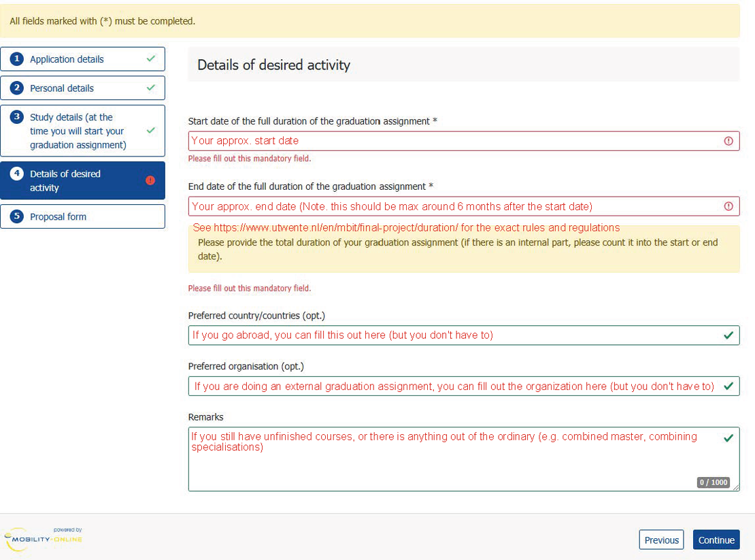Click the end date error warning icon
755x560 pixels.
728,207
